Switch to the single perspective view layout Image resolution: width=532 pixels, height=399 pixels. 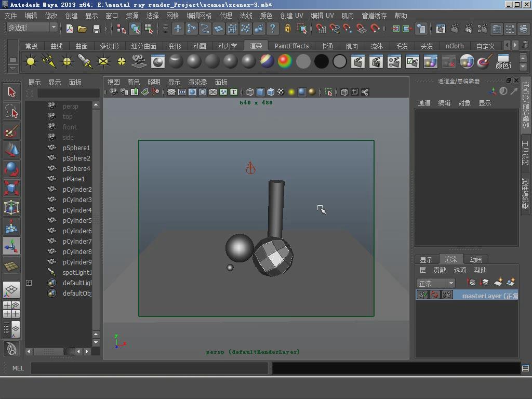pos(11,290)
